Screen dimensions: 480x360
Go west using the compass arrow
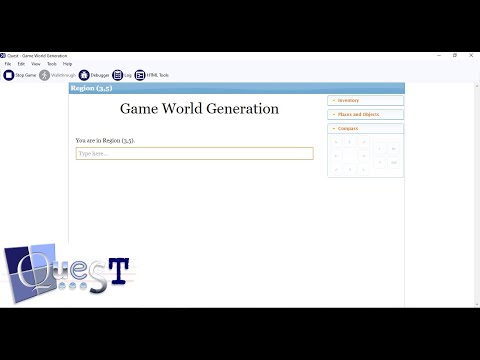pyautogui.click(x=336, y=156)
